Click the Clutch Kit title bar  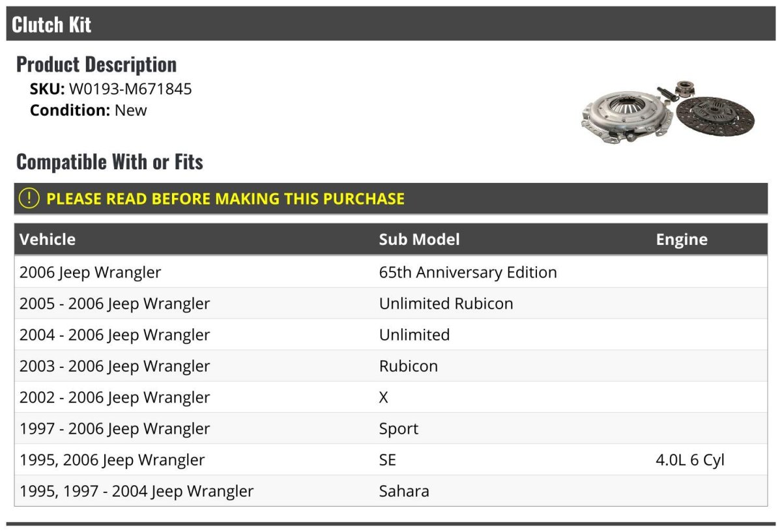tap(390, 24)
